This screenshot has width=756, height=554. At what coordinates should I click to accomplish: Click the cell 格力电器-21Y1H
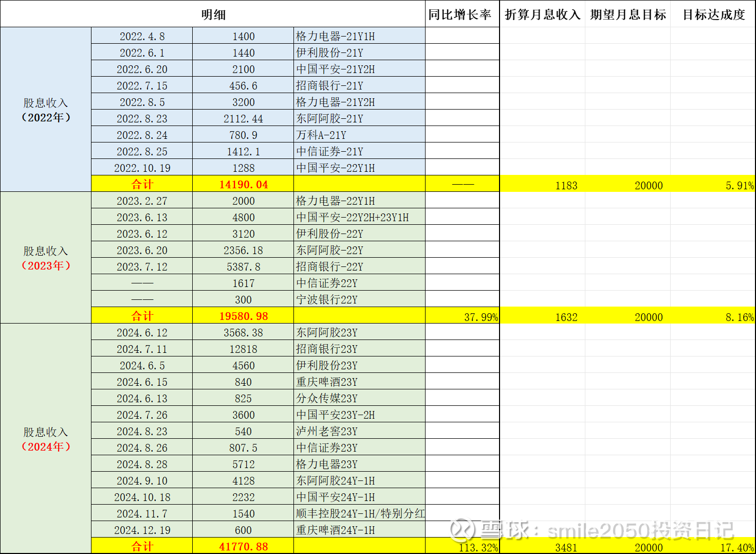pyautogui.click(x=359, y=36)
